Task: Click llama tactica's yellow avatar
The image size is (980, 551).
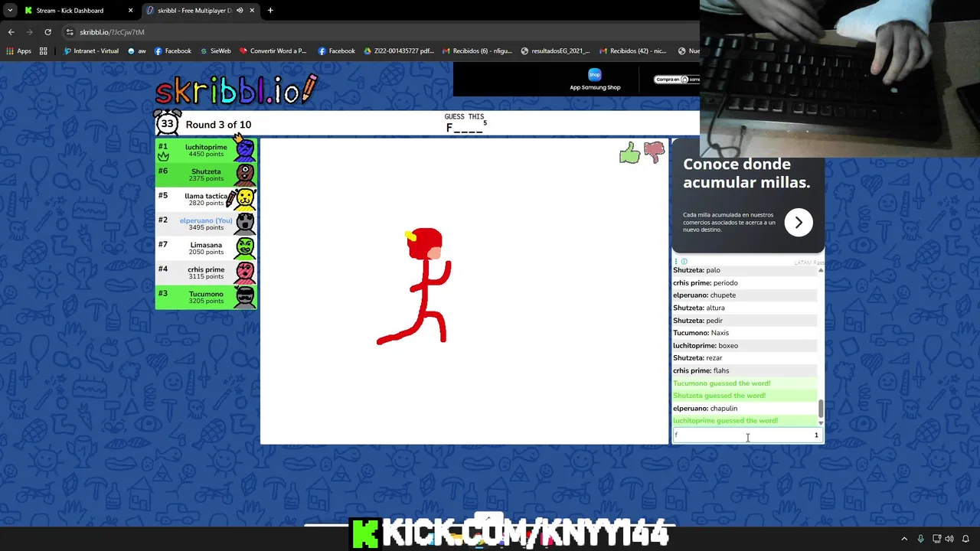Action: click(x=245, y=199)
